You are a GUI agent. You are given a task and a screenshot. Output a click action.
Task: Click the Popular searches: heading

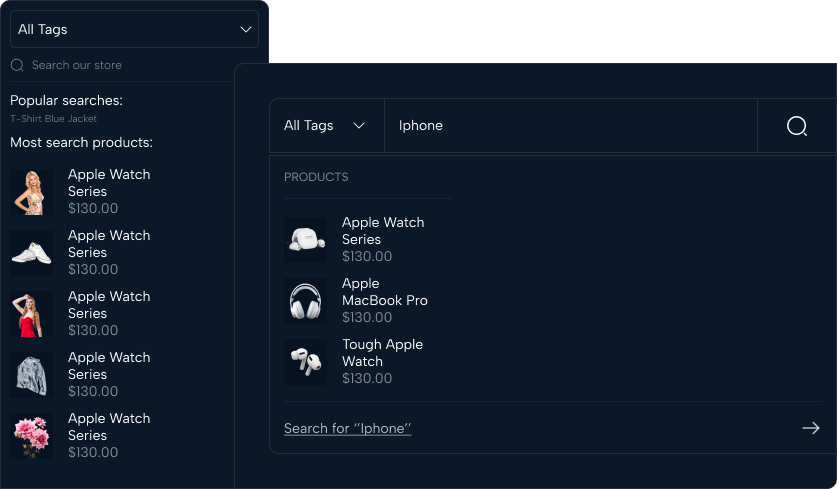coord(66,100)
